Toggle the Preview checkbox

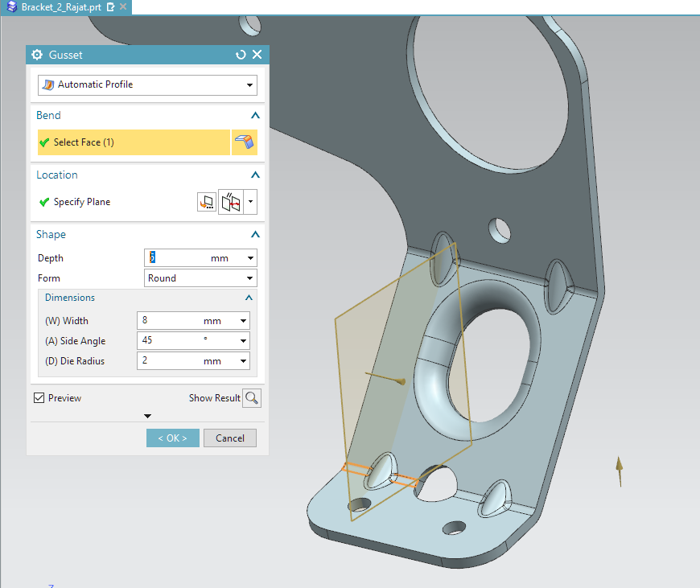pyautogui.click(x=39, y=397)
